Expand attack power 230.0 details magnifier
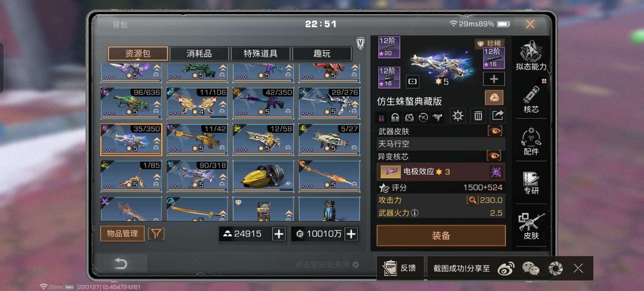Image resolution: width=644 pixels, height=291 pixels. [x=473, y=200]
